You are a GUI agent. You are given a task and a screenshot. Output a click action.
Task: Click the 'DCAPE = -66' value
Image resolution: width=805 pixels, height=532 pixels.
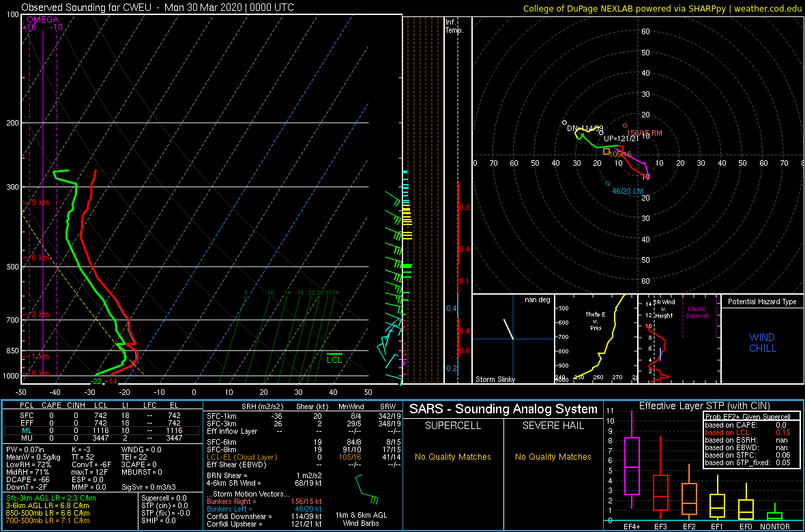click(26, 479)
